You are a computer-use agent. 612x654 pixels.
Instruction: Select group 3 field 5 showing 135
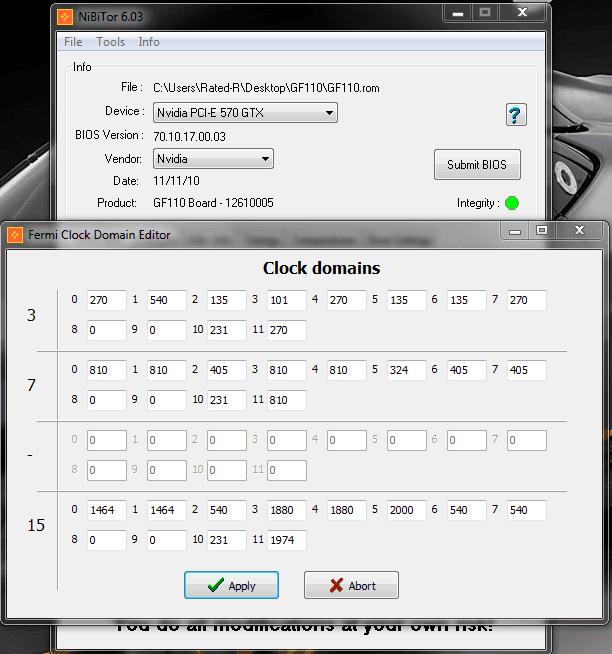tap(407, 300)
